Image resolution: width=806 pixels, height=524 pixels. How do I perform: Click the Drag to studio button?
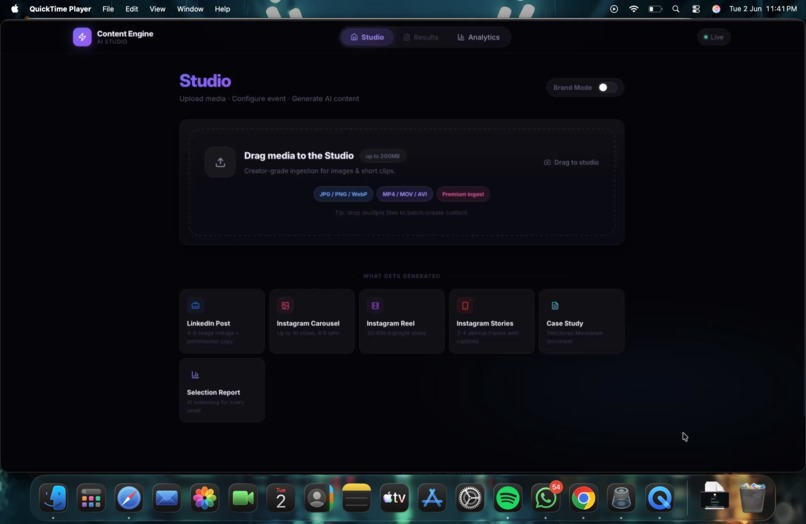point(571,162)
